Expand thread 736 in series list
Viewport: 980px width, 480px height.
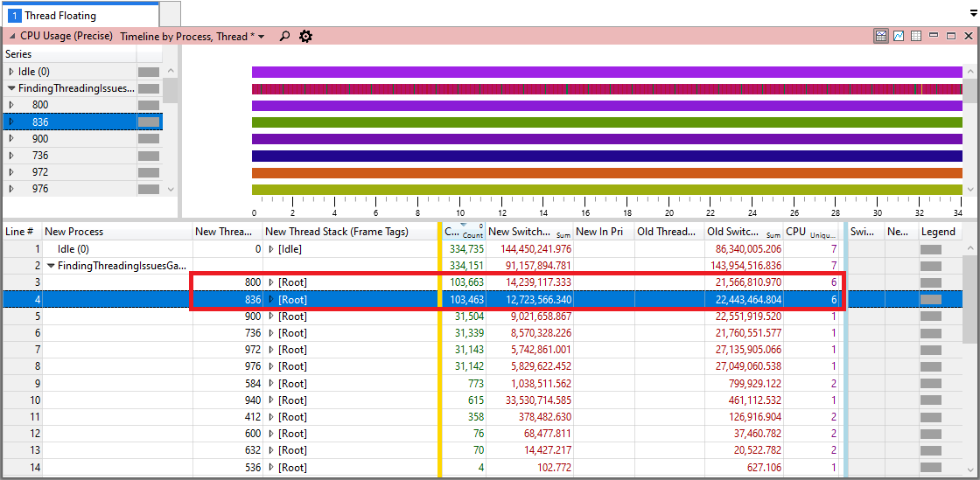[10, 156]
